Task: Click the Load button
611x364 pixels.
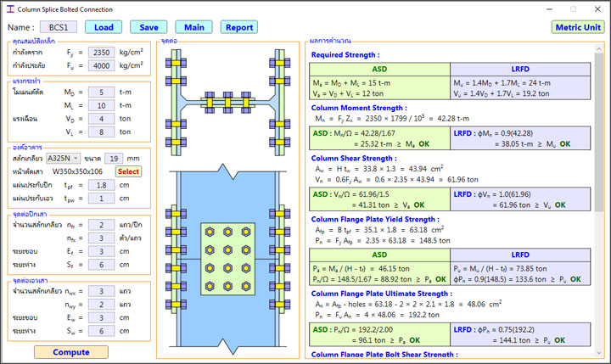Action: [104, 27]
